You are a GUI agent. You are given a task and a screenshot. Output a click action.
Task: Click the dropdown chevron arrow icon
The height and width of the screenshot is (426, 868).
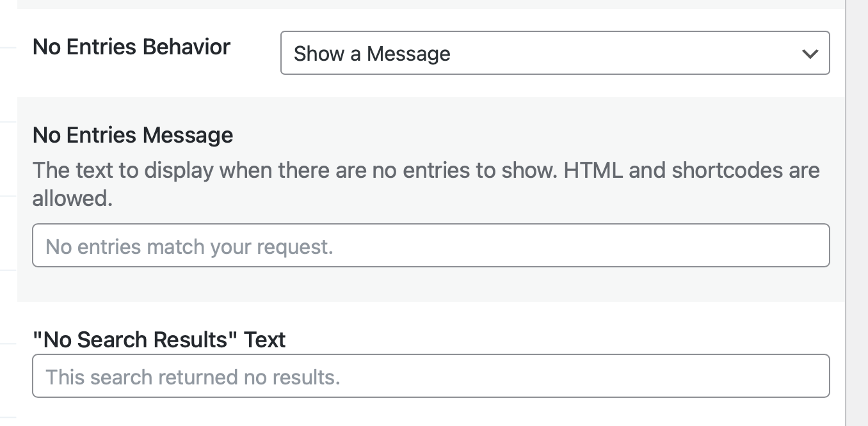tap(810, 54)
